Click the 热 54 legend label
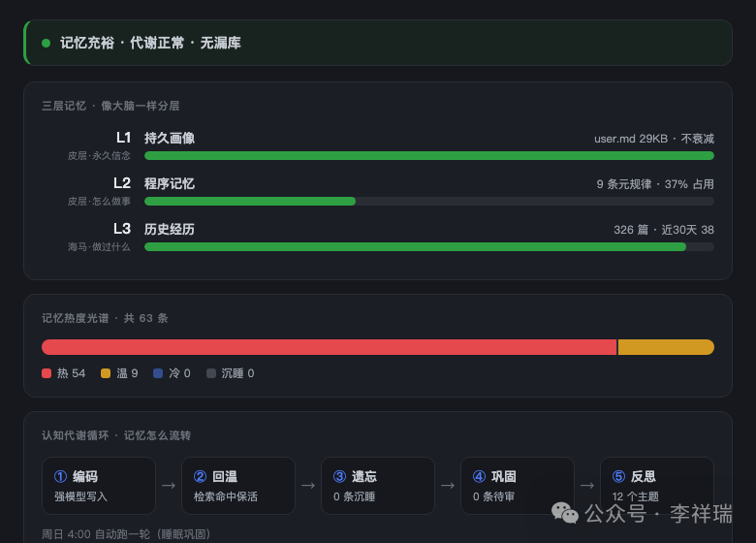The width and height of the screenshot is (756, 543). point(71,373)
